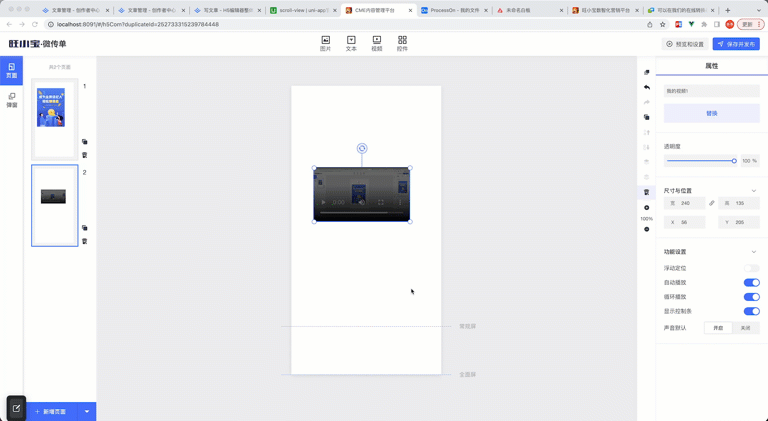
Task: Switch to the 写文章 browser tab
Action: [227, 10]
